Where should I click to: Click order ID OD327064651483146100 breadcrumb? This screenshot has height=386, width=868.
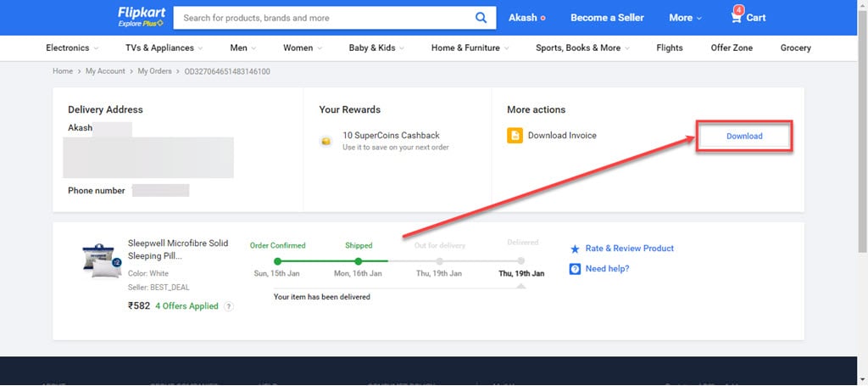click(227, 71)
